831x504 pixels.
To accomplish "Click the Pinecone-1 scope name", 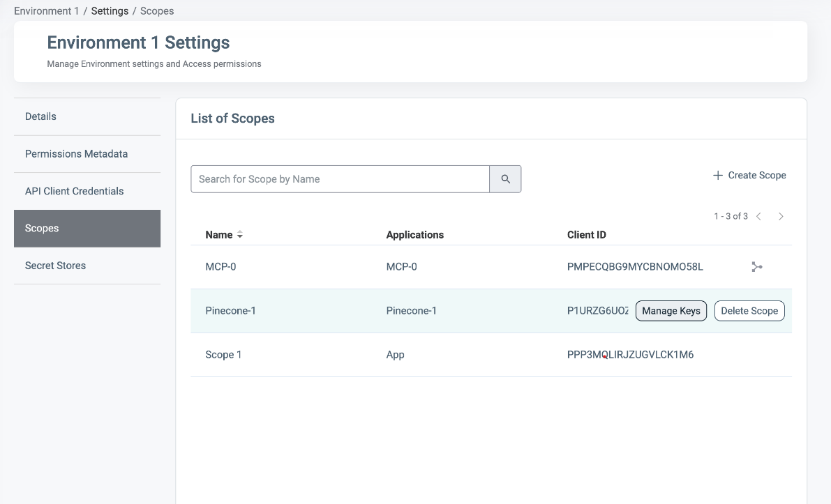I will [x=230, y=311].
